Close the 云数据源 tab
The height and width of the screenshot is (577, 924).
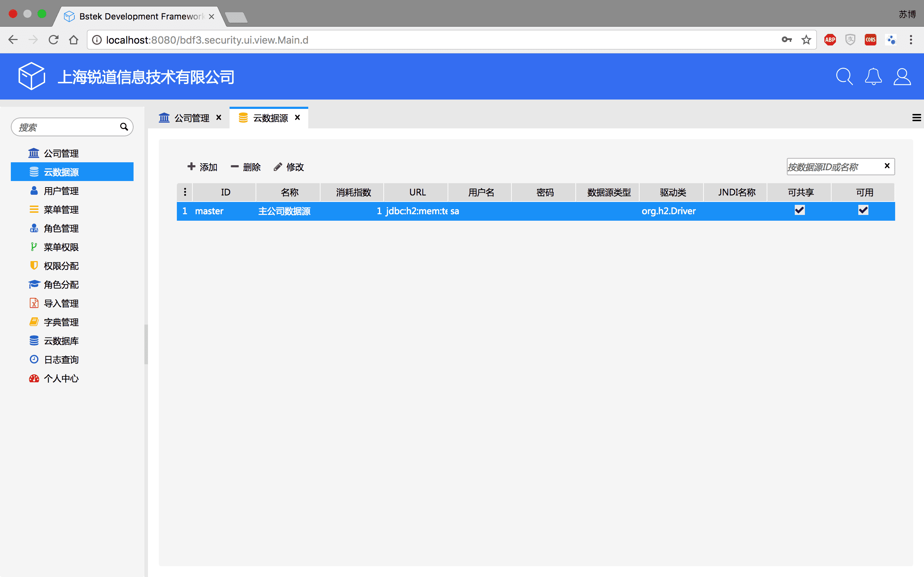pos(297,118)
